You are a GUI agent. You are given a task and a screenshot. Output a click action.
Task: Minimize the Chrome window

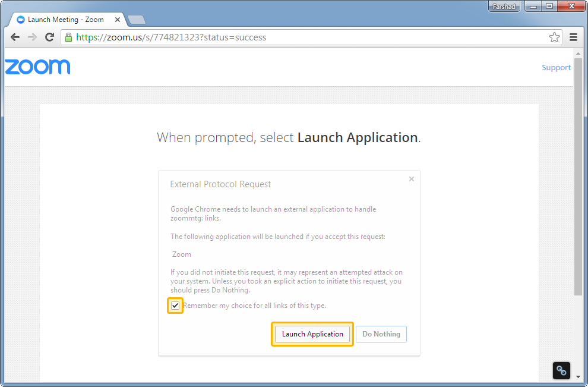click(x=533, y=7)
